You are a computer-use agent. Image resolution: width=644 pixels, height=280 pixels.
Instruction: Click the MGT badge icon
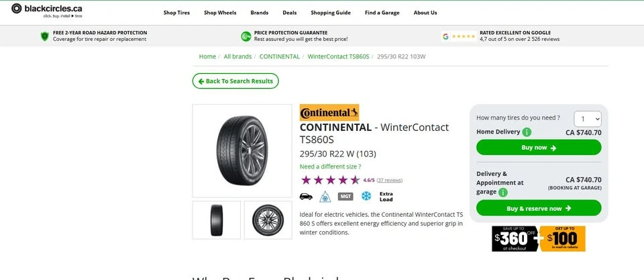pyautogui.click(x=345, y=196)
